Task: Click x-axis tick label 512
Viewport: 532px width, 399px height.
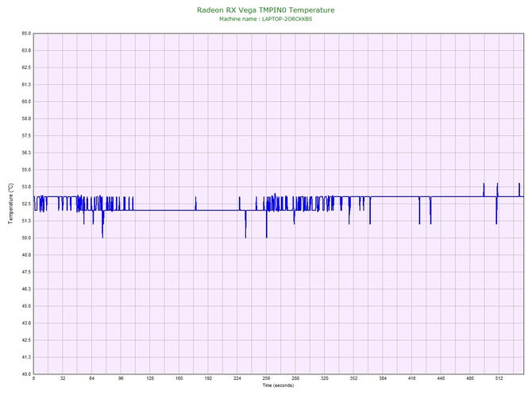Action: click(x=499, y=378)
